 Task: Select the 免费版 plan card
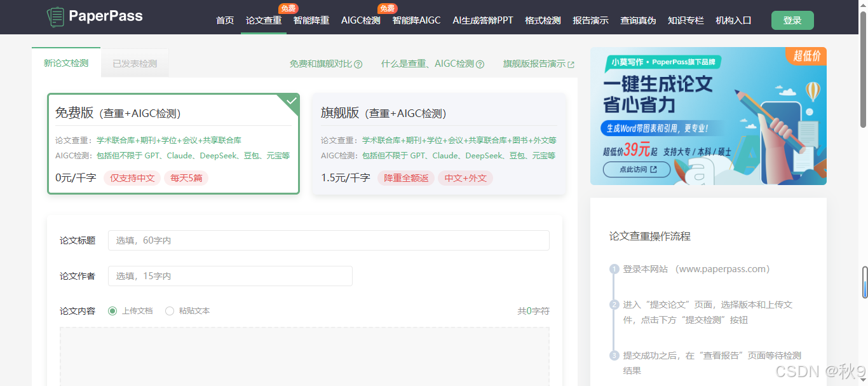pos(173,144)
